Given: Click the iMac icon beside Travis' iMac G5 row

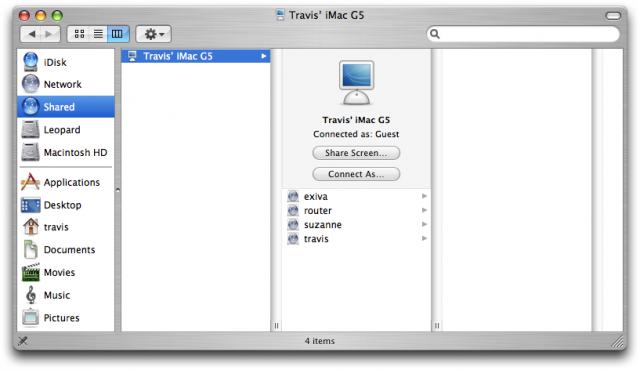Looking at the screenshot, I should (x=132, y=56).
